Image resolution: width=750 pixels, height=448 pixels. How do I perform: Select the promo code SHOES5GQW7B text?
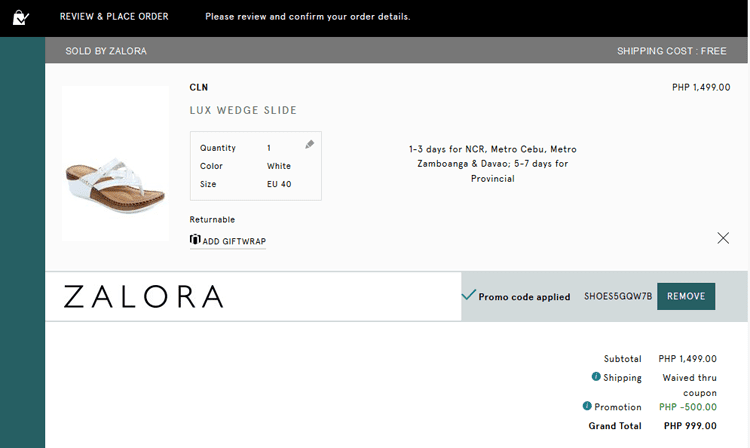(618, 296)
